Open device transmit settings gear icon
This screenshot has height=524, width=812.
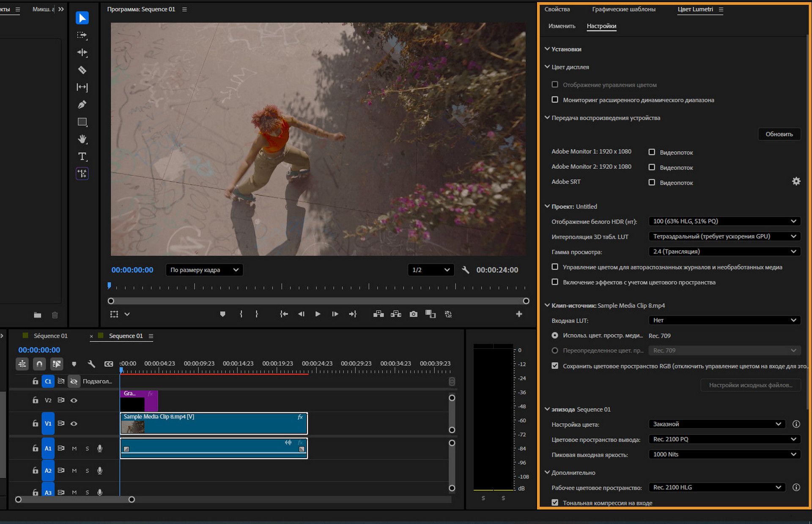796,181
